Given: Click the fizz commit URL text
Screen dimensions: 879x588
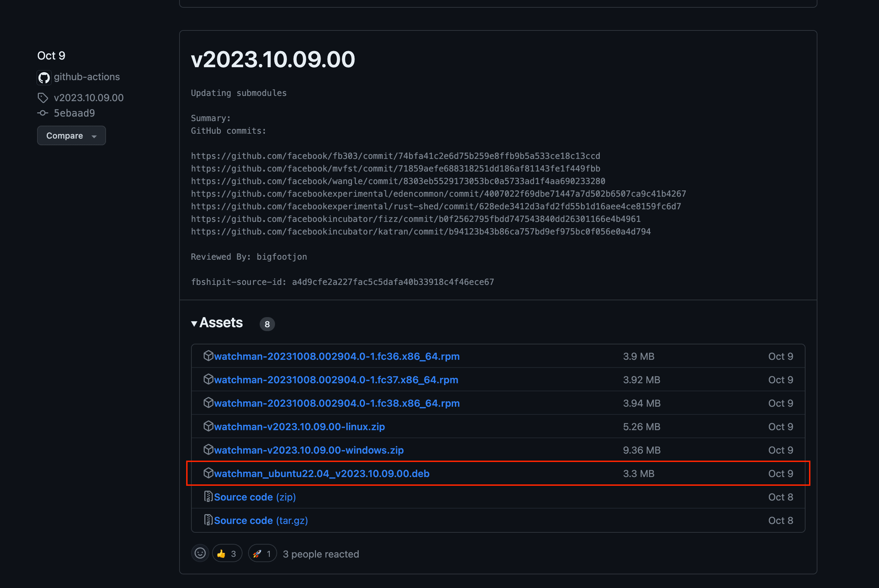Looking at the screenshot, I should 416,219.
